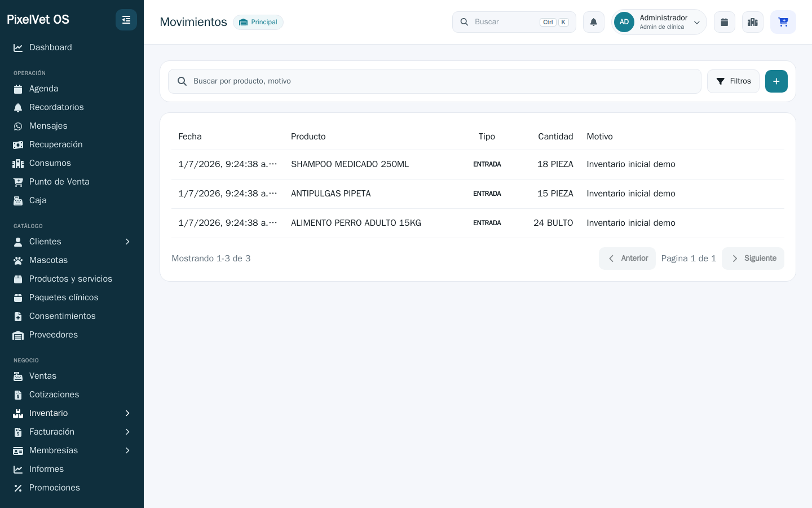Click the Mascotas paw icon in the sidebar
The width and height of the screenshot is (812, 508).
pos(18,261)
